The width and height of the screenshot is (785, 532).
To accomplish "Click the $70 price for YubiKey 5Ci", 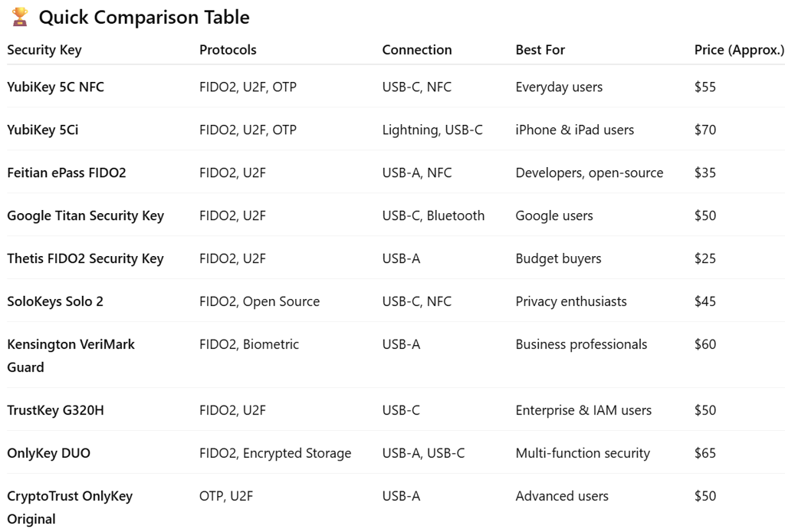I will pos(705,130).
